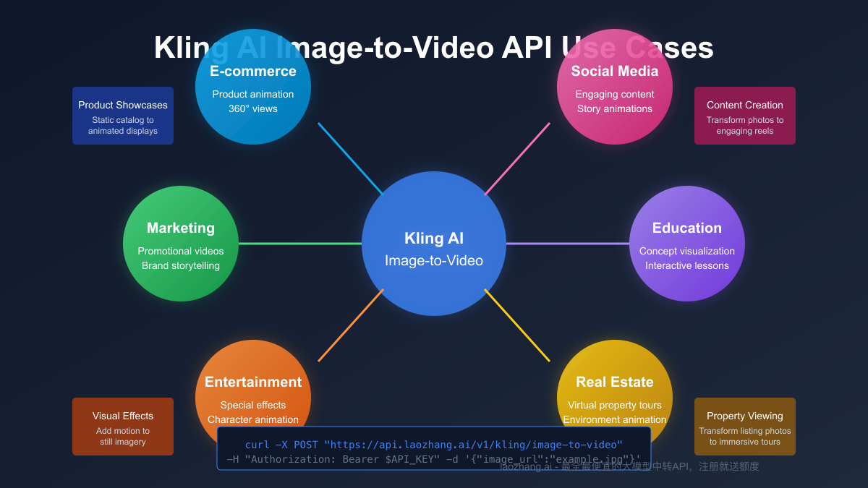Expand 'Concept visualization' under Education
Image resolution: width=868 pixels, height=488 pixels.
(x=686, y=251)
